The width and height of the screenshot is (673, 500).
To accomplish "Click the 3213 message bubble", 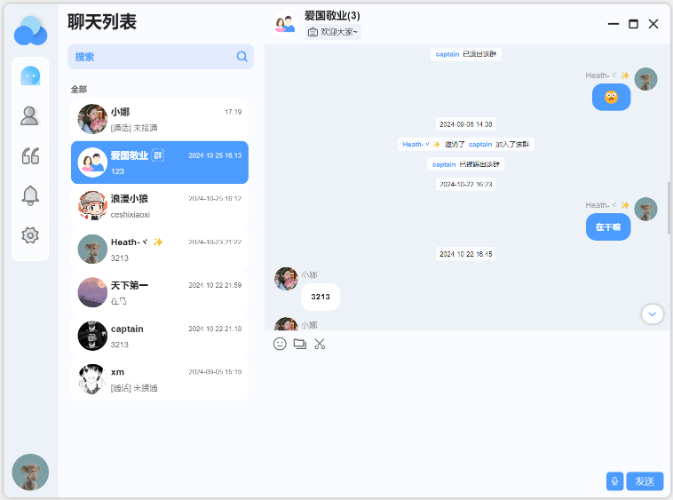I will click(320, 297).
